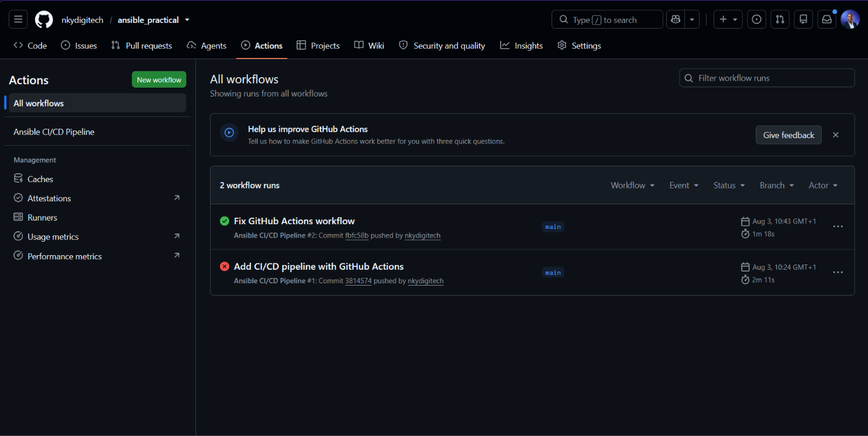The height and width of the screenshot is (436, 868).
Task: Open the ansible_practical repository link
Action: coord(148,20)
